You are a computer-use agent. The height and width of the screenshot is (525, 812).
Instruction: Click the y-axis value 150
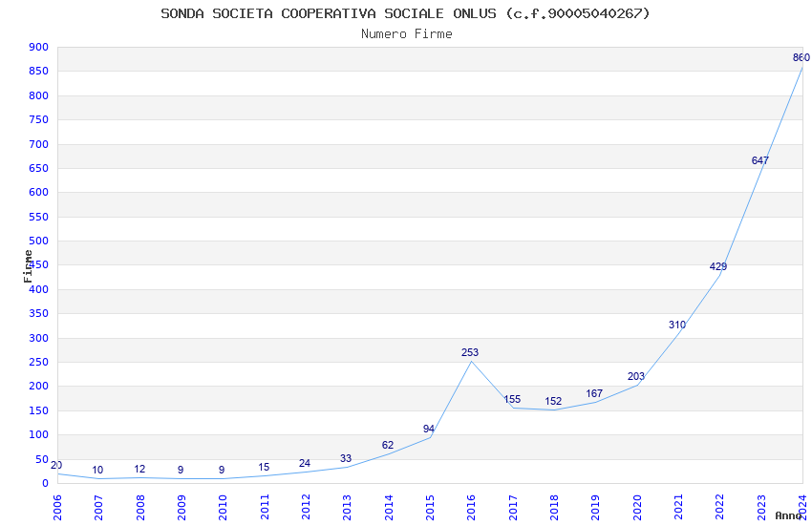tap(39, 410)
